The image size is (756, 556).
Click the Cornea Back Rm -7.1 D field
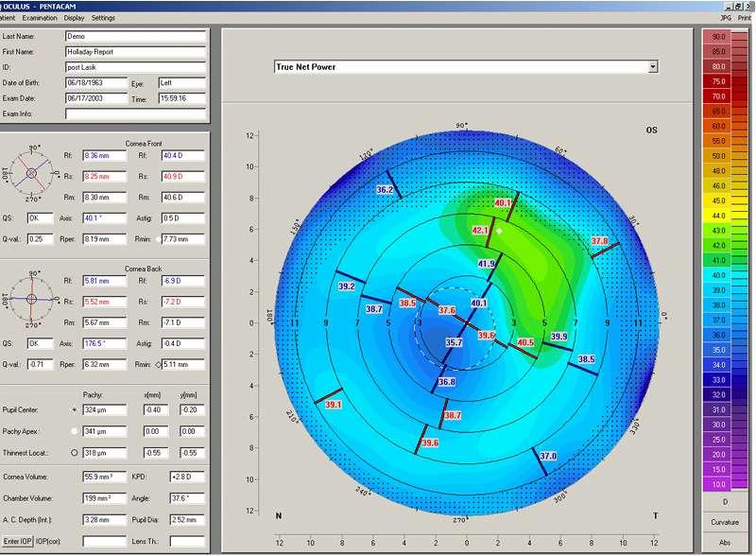click(x=183, y=322)
